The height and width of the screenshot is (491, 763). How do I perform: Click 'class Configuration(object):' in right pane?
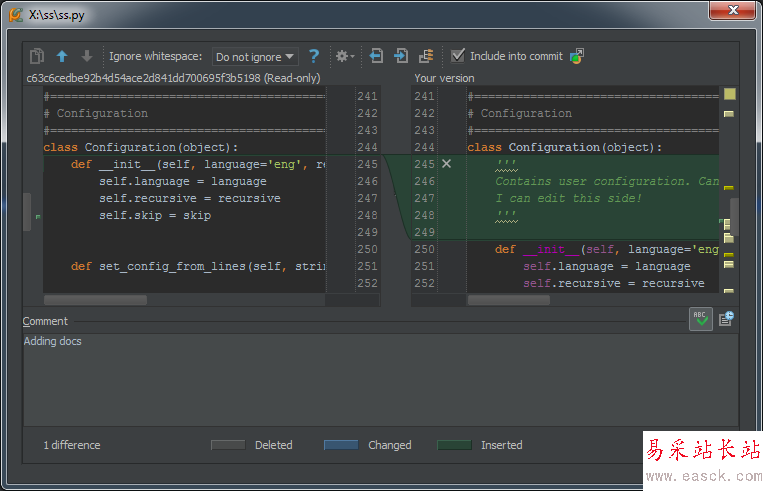[564, 147]
